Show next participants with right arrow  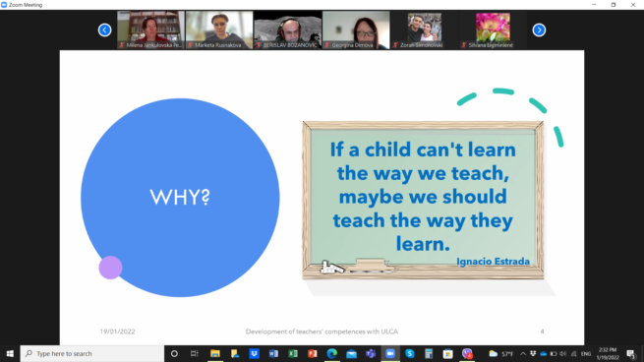[x=539, y=30]
